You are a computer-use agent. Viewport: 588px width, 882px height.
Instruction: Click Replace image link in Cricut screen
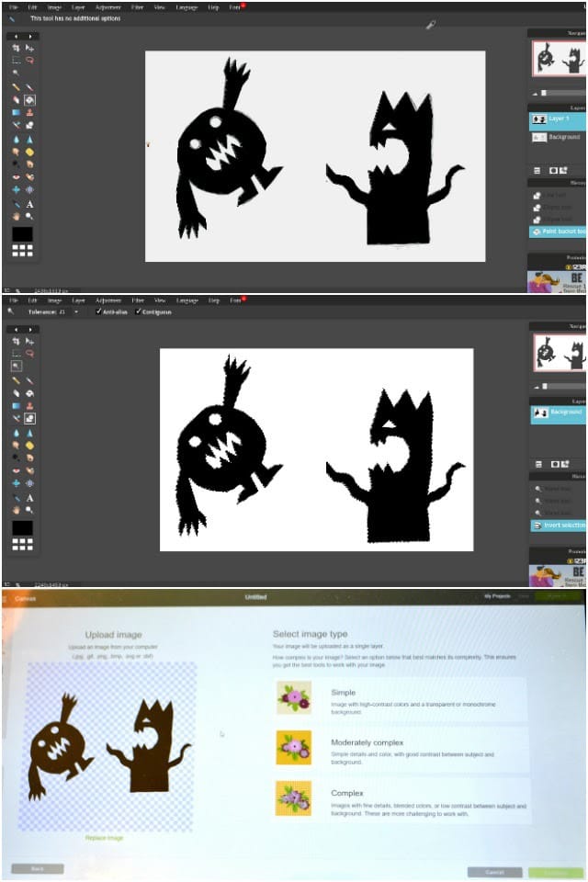[104, 838]
